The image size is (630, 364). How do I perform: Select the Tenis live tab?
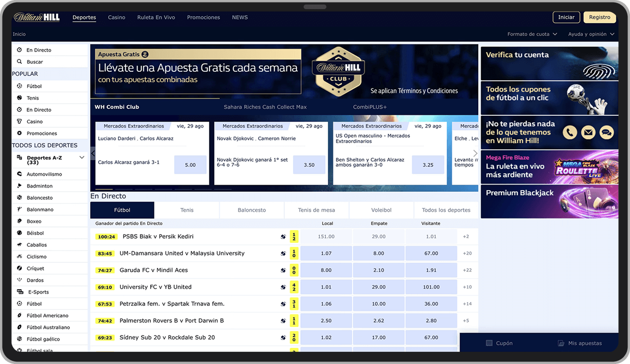click(187, 210)
